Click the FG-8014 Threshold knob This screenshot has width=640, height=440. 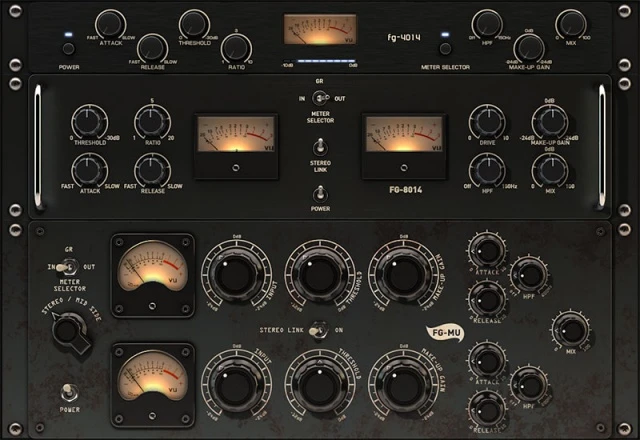[x=89, y=122]
